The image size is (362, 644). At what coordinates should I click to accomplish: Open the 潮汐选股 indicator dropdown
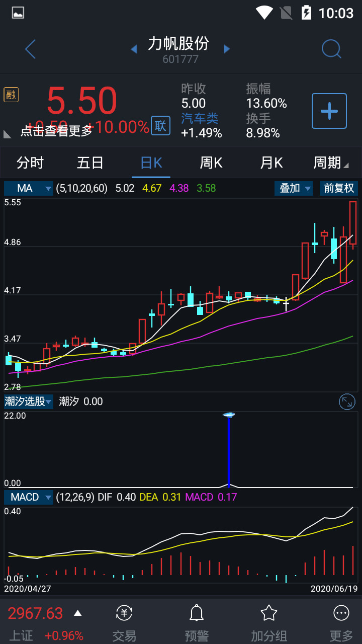29,401
